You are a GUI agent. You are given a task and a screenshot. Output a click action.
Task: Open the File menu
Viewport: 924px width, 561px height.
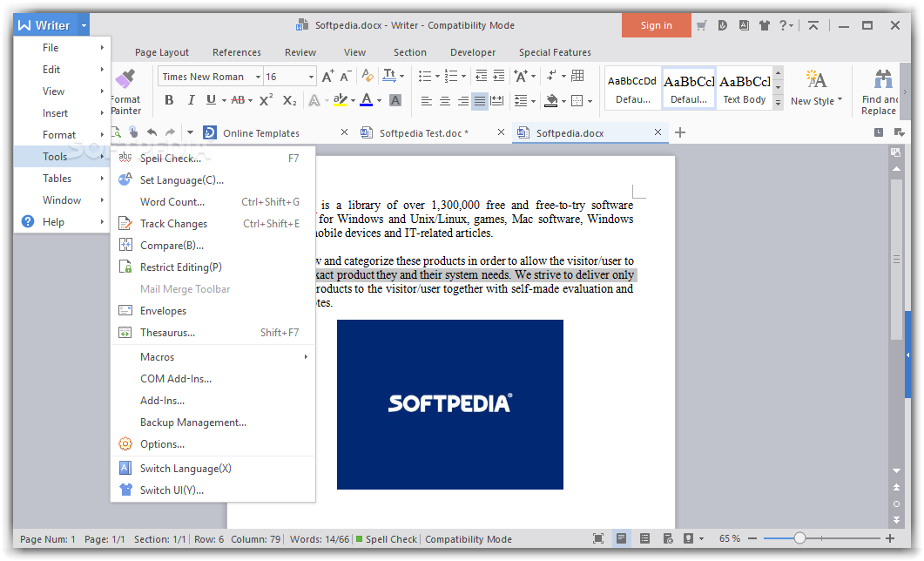pyautogui.click(x=62, y=48)
